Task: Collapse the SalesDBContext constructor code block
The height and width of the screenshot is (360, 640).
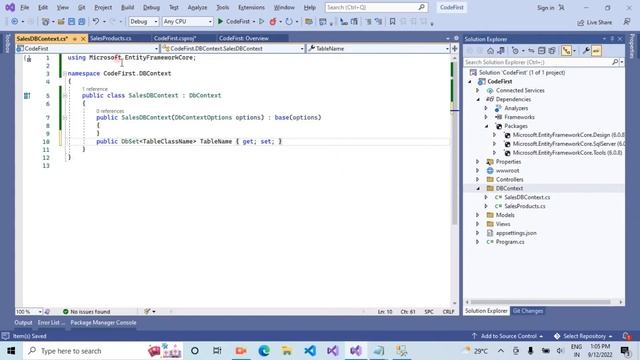Action: (65, 118)
